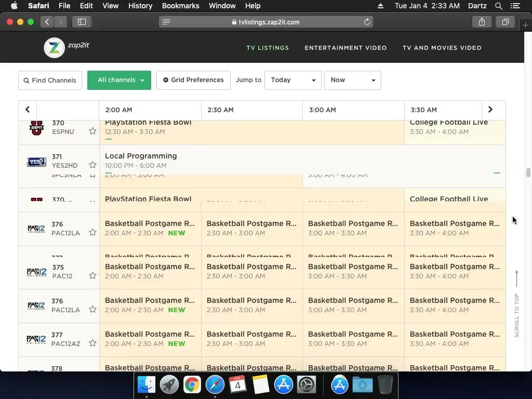532x399 pixels.
Task: Open a new tab with the plus button
Action: click(x=525, y=25)
